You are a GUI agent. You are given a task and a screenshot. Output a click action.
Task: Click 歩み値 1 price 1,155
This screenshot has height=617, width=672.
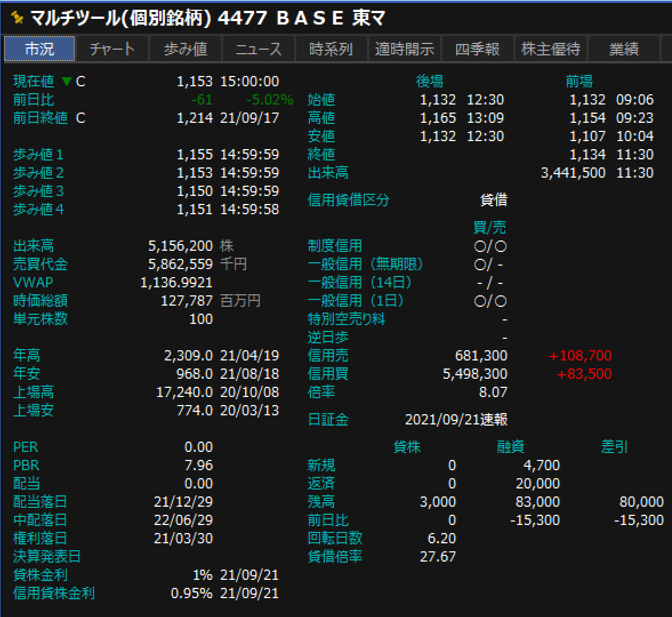[x=195, y=154]
